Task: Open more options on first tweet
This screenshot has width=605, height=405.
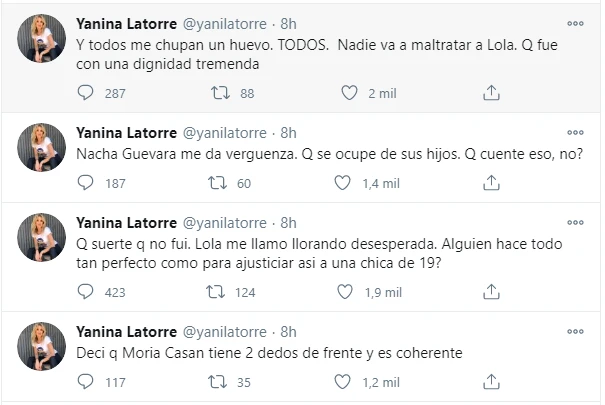Action: [575, 22]
